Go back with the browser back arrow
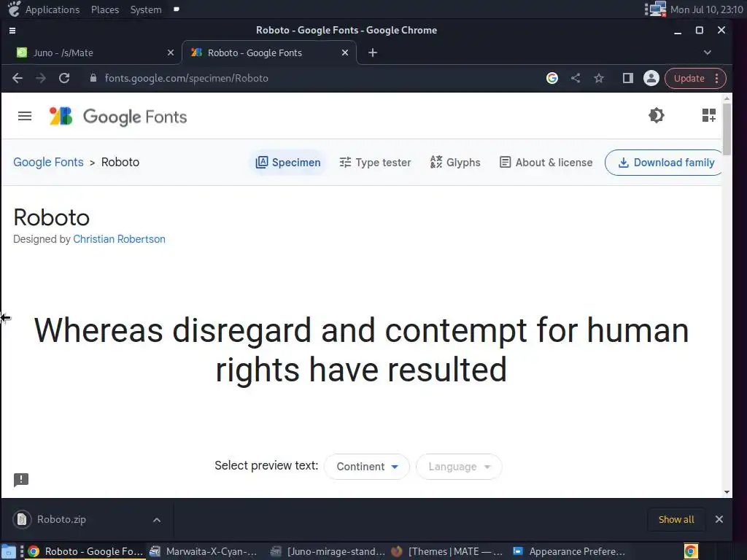747x560 pixels. click(x=18, y=78)
